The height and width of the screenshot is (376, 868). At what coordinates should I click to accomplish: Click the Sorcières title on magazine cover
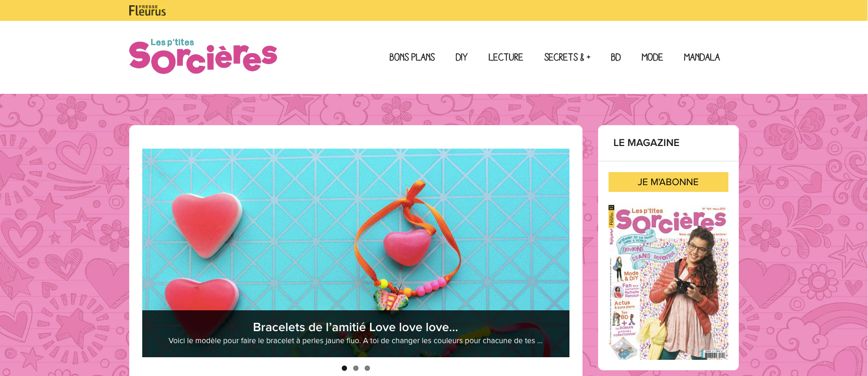coord(671,222)
